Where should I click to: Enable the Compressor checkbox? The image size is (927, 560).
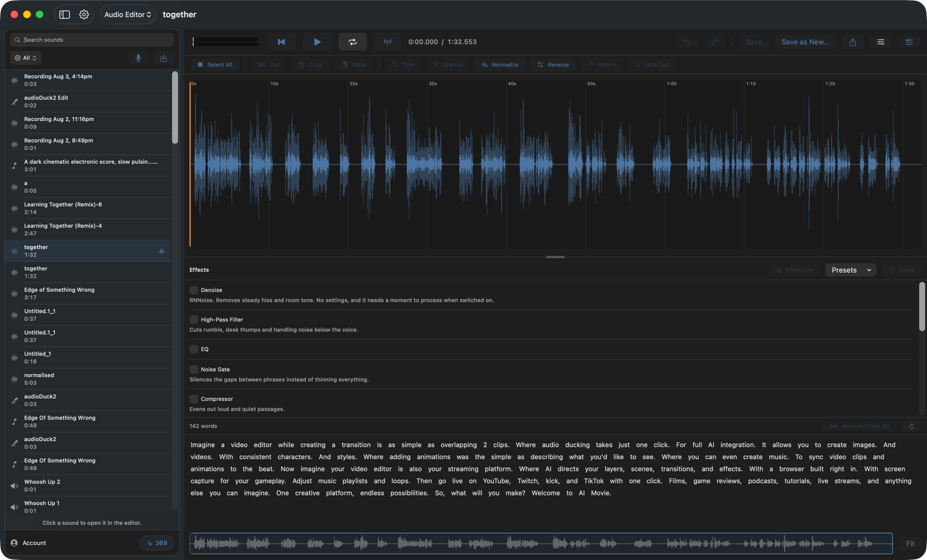tap(194, 399)
